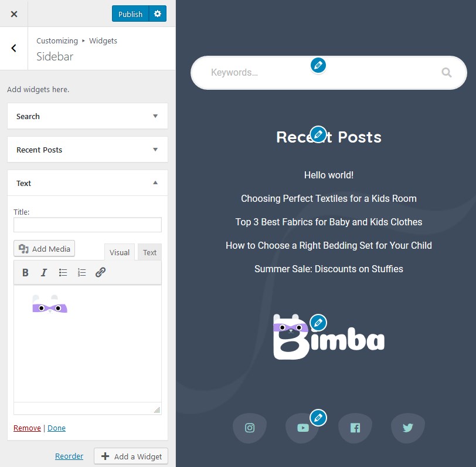Open the insert link tool
476x467 pixels.
100,272
